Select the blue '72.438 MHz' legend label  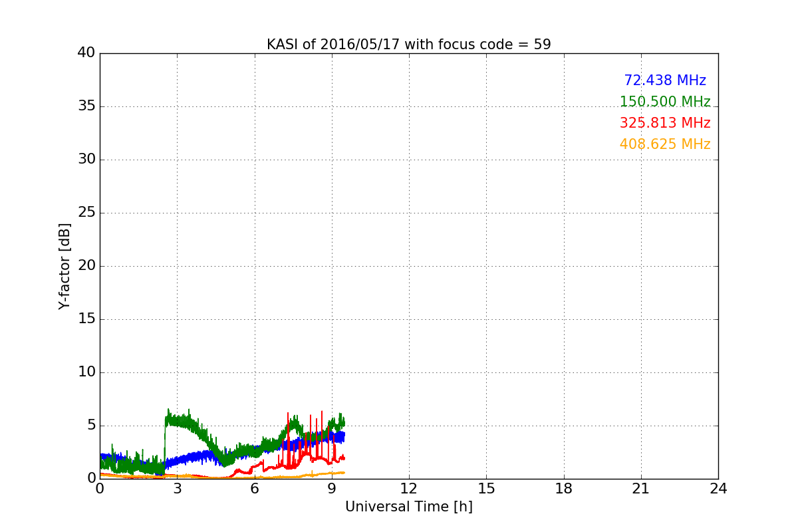tap(665, 80)
